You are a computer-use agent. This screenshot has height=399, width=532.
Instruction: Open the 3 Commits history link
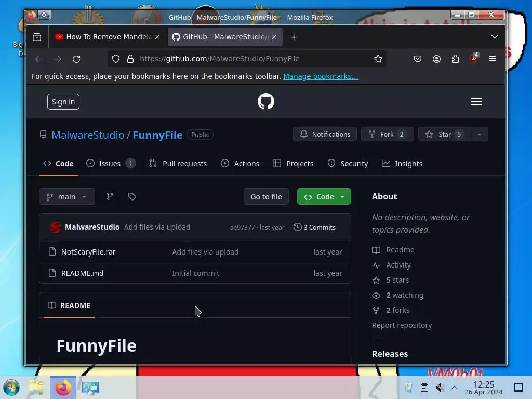pyautogui.click(x=314, y=228)
